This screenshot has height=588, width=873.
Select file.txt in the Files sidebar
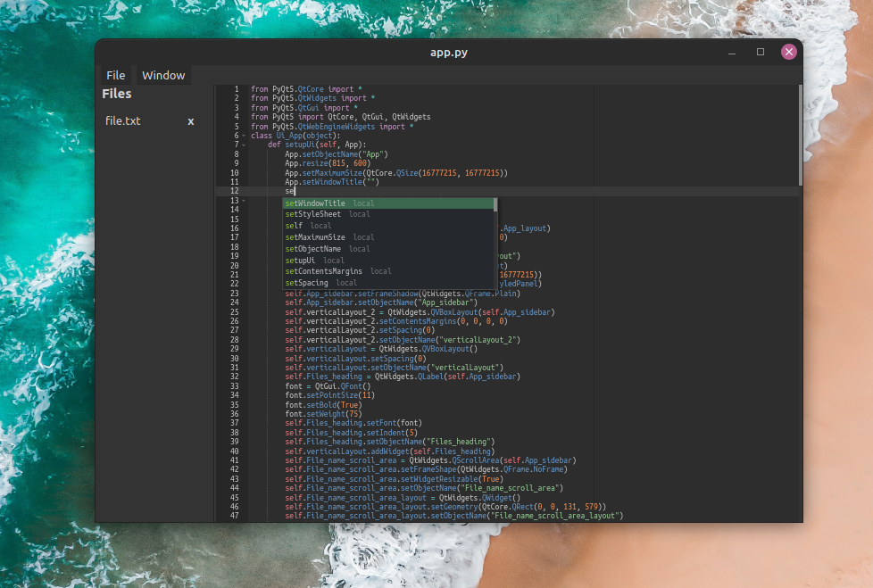tap(123, 120)
